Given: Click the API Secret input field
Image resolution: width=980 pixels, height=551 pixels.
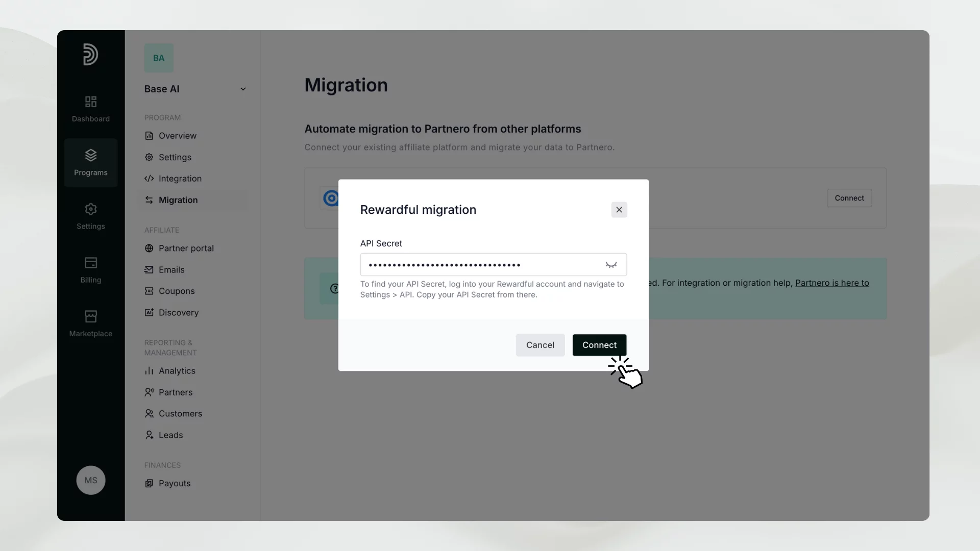Looking at the screenshot, I should tap(480, 265).
